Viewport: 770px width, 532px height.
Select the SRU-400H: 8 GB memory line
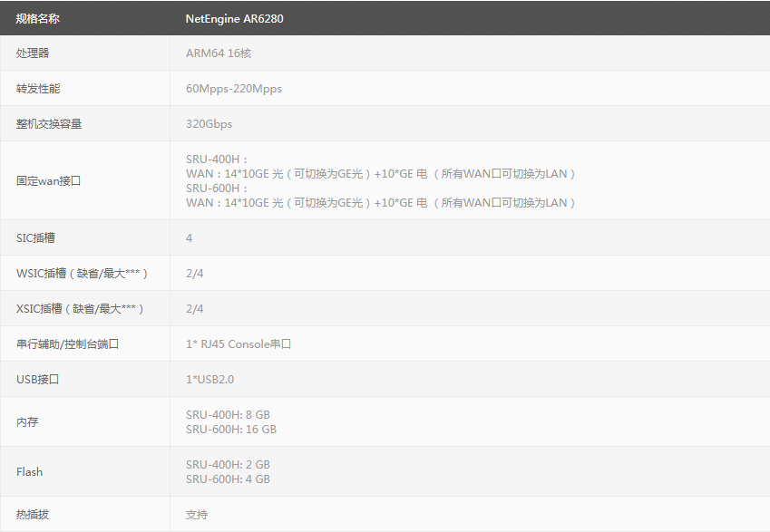click(228, 415)
